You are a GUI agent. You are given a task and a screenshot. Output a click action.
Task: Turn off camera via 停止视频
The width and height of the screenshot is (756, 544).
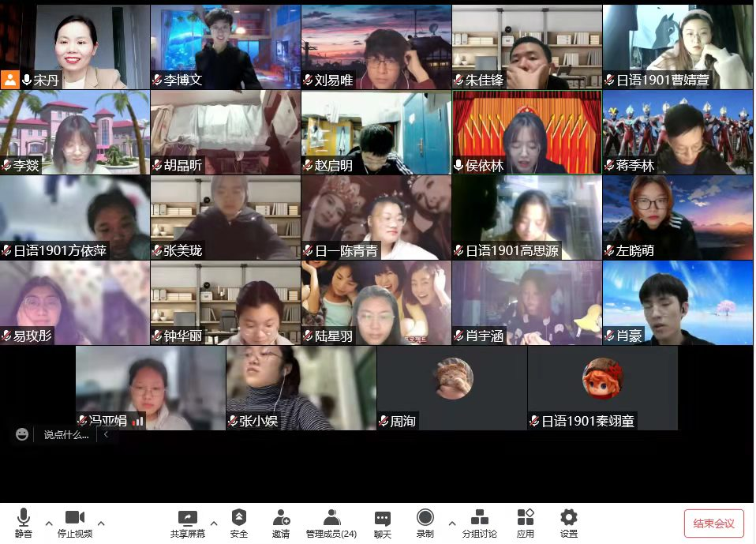point(75,523)
